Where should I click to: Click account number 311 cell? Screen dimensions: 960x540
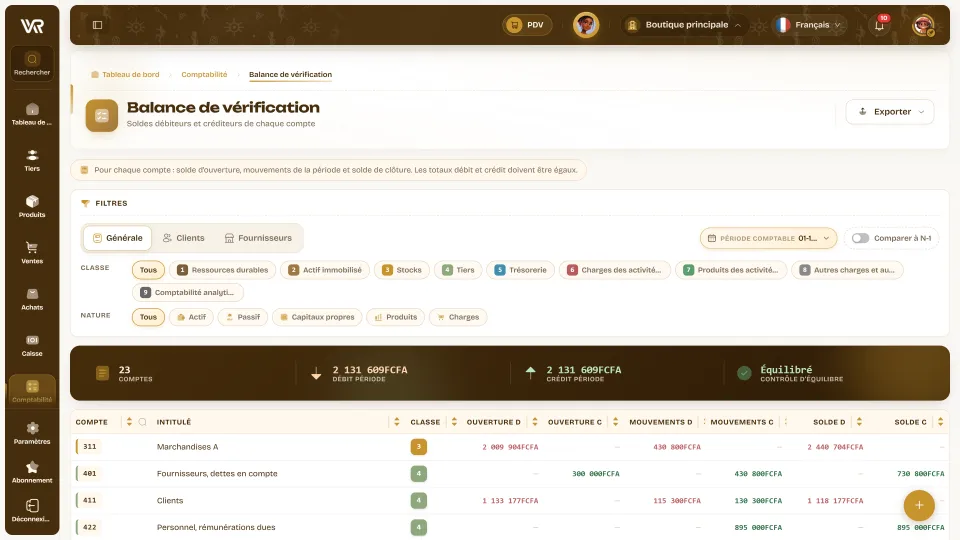point(89,447)
